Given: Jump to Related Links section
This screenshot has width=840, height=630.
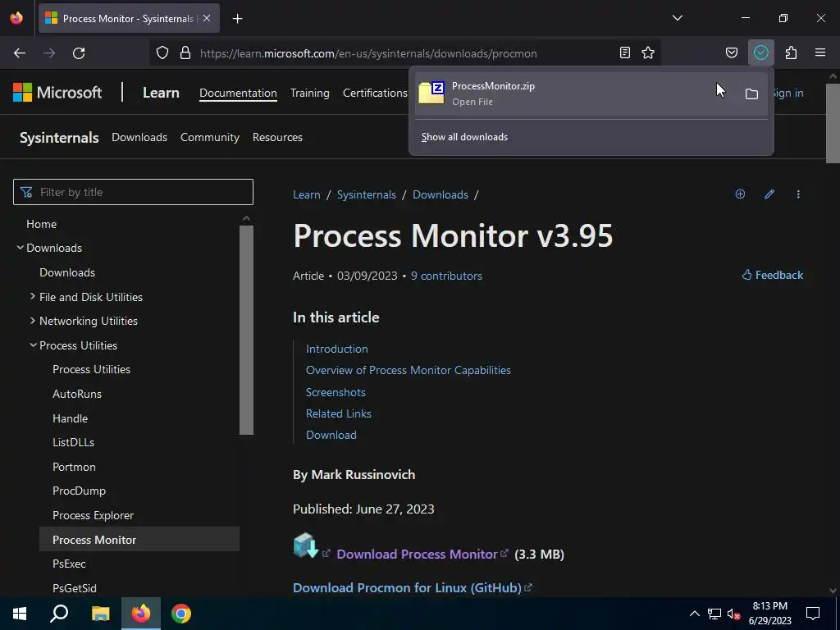Looking at the screenshot, I should point(339,413).
